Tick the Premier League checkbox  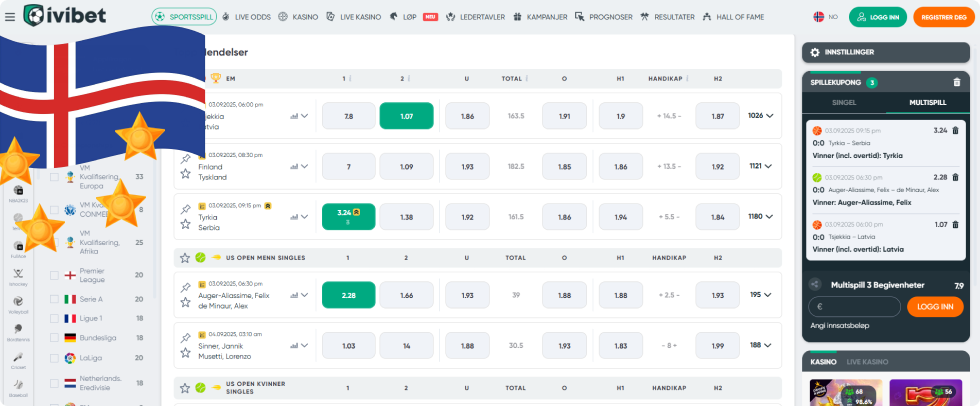(x=54, y=273)
